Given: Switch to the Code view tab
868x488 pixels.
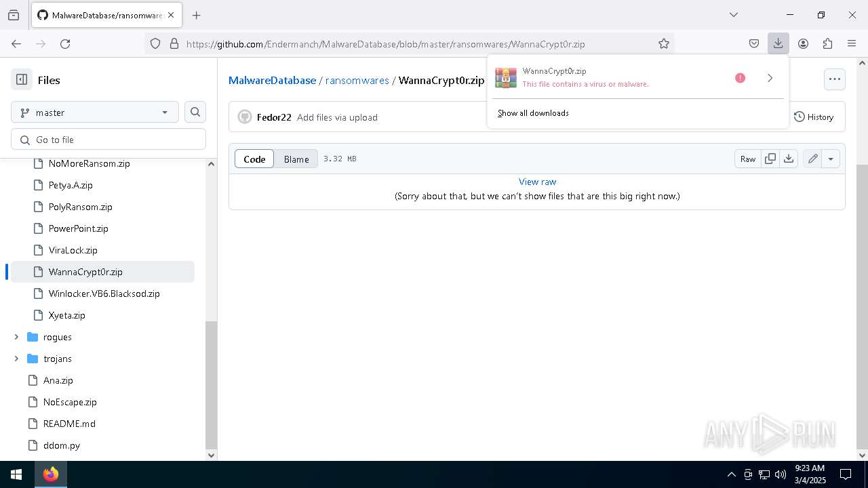Looking at the screenshot, I should 254,159.
